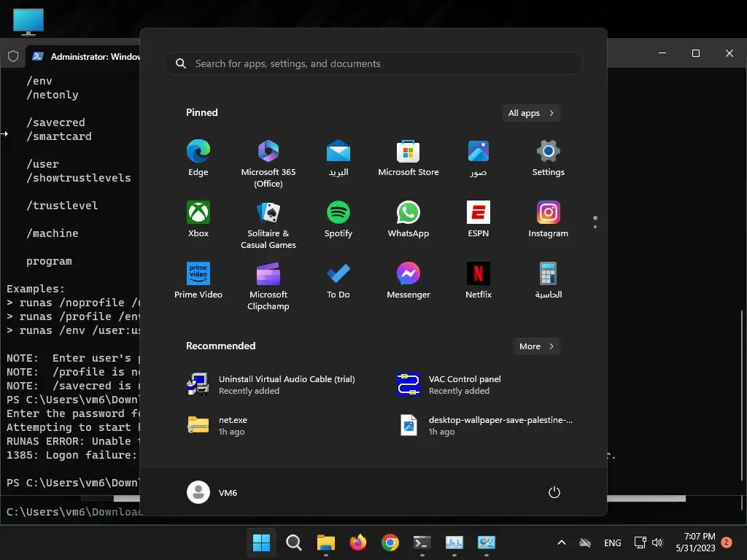Open the network tray icon
Screen dimensions: 747x560
pyautogui.click(x=640, y=542)
